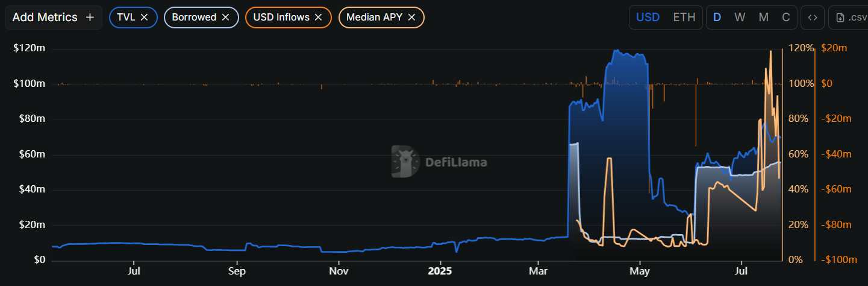Download chart data as .csv
868x286 pixels.
(851, 17)
